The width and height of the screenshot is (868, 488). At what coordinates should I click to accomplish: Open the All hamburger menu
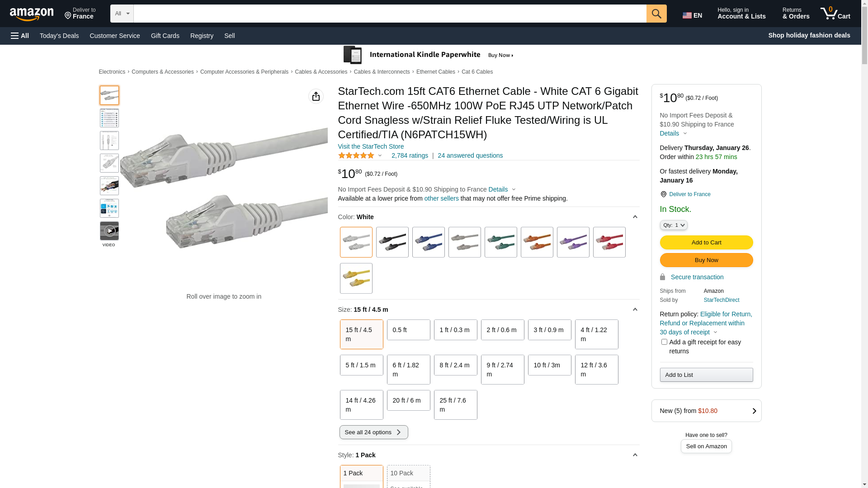[x=20, y=36]
